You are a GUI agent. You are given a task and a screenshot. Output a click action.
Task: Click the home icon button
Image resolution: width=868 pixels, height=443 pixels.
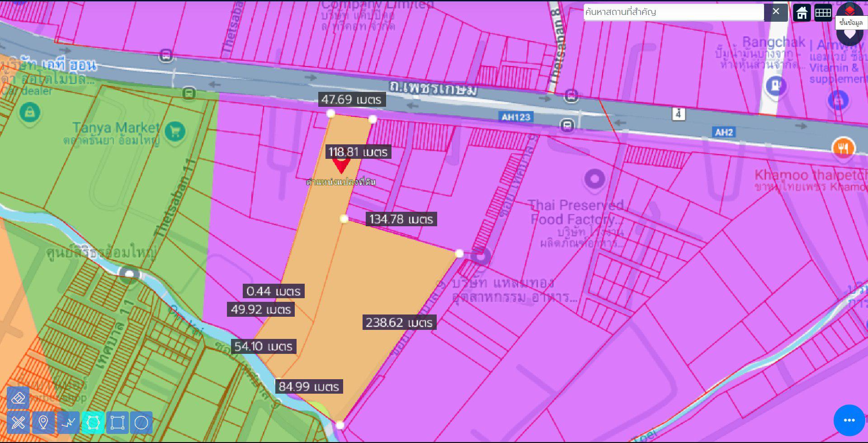point(802,13)
